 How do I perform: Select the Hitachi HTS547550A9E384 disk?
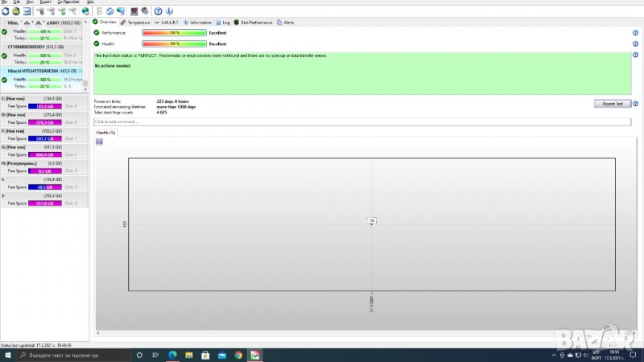pyautogui.click(x=40, y=71)
